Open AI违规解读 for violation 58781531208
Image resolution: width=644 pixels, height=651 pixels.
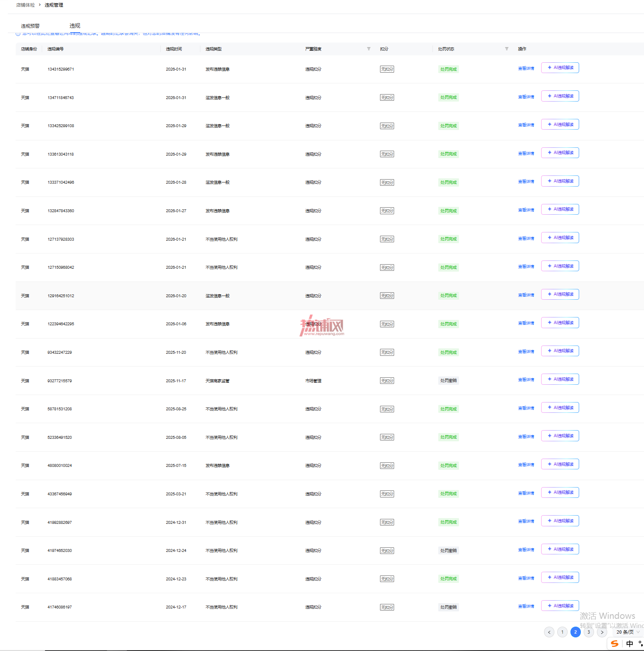pyautogui.click(x=560, y=407)
